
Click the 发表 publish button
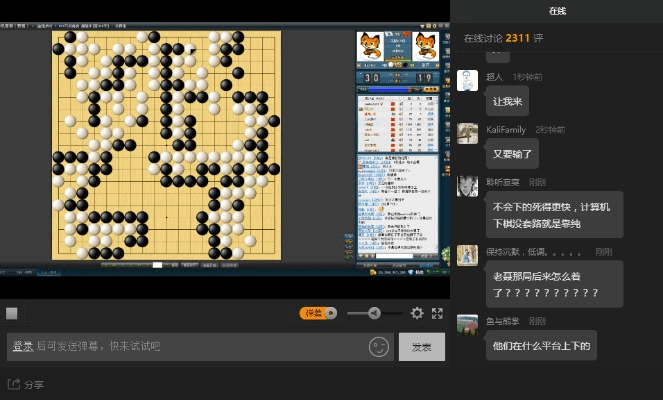pyautogui.click(x=422, y=347)
